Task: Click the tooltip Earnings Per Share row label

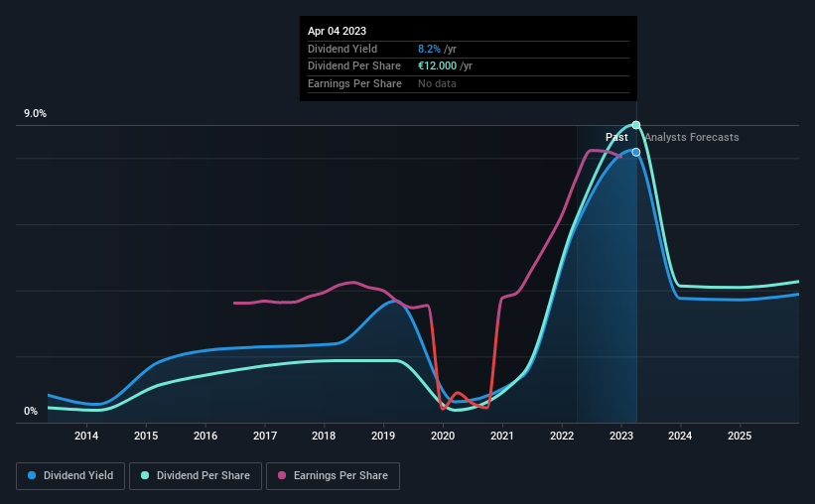Action: tap(354, 83)
